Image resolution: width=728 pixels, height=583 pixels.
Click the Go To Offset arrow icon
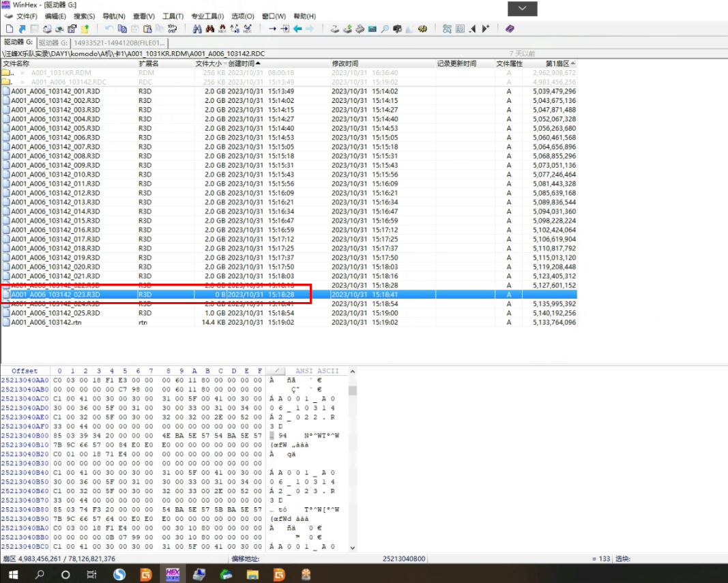point(272,29)
